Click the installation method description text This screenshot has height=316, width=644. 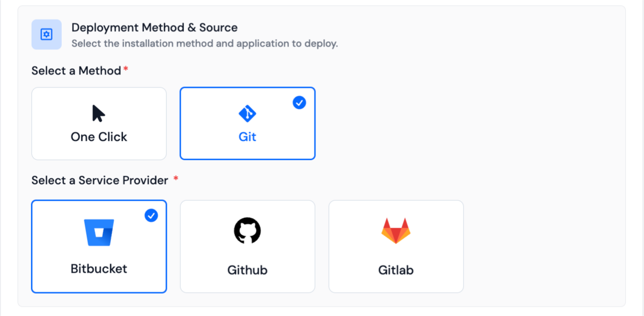coord(204,44)
